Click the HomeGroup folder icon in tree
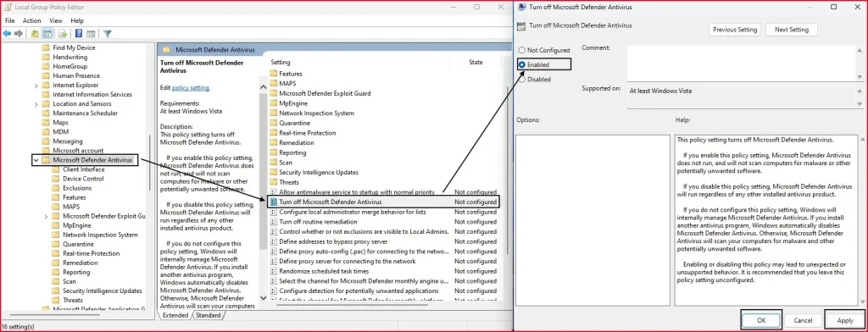The width and height of the screenshot is (868, 332). click(46, 66)
